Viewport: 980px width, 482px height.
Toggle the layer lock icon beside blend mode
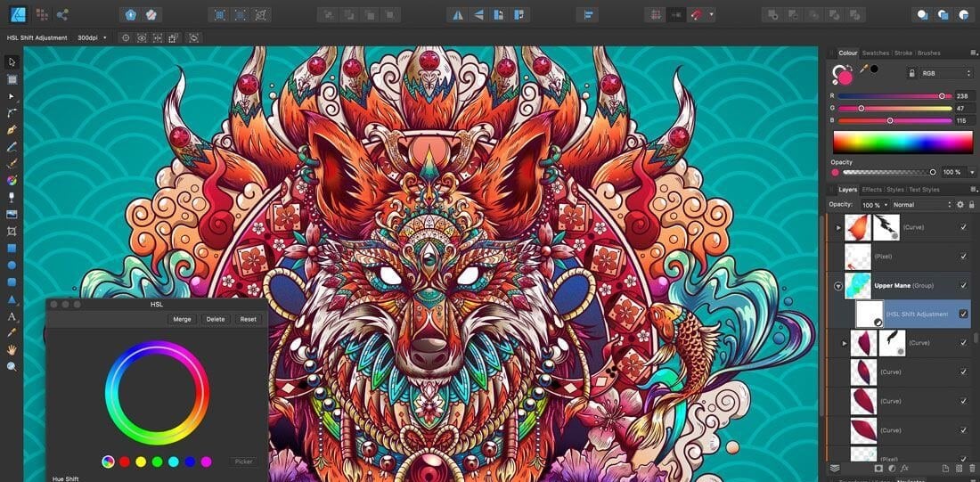(x=971, y=204)
